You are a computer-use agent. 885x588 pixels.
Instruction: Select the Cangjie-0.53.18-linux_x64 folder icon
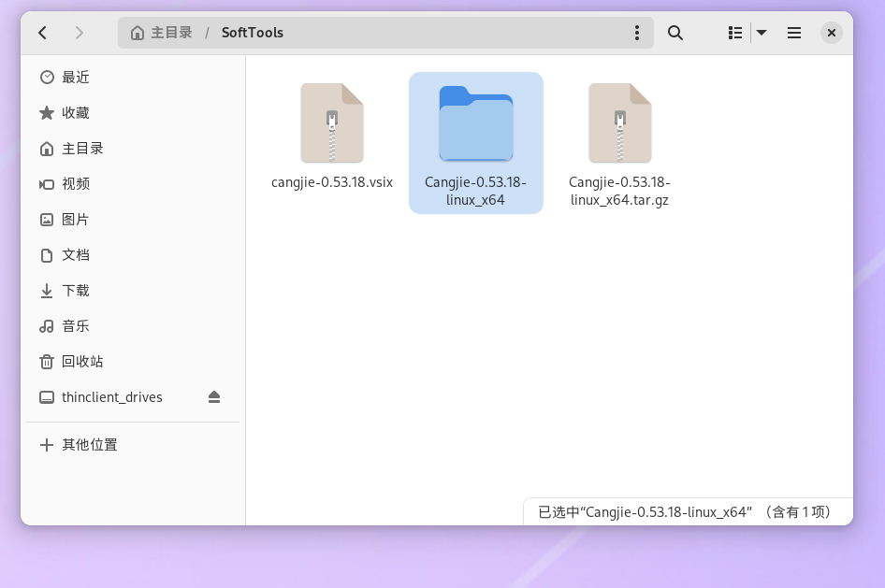[x=476, y=122]
